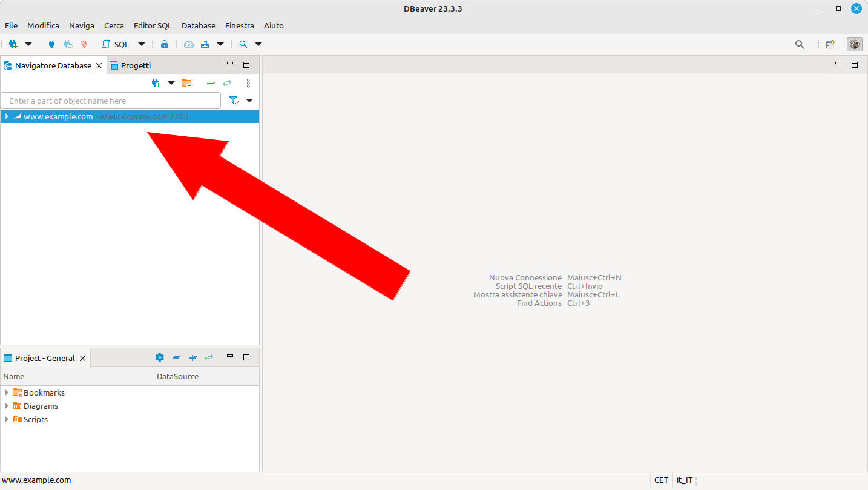Open the Naviga menu
The image size is (868, 490).
[82, 25]
